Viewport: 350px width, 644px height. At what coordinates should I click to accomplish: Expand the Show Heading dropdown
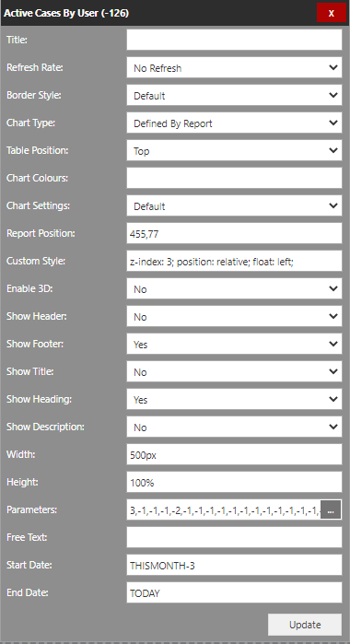[234, 399]
